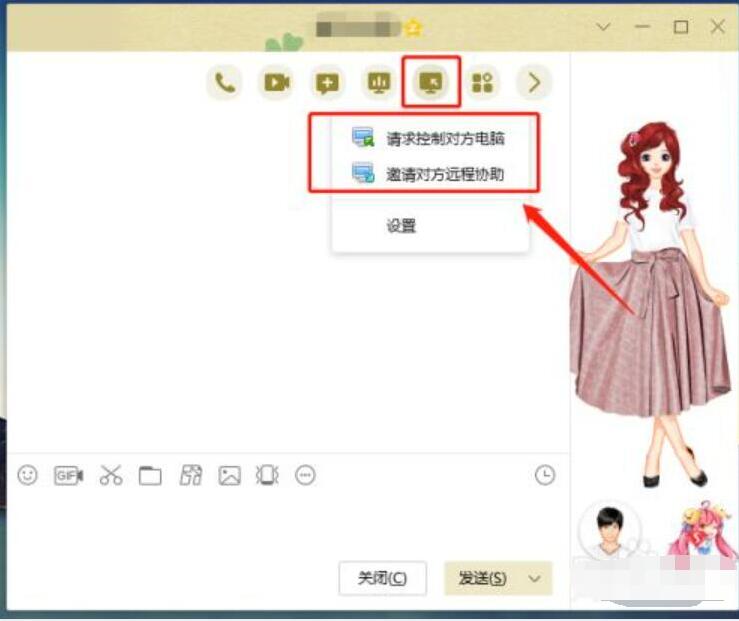
Task: Start a video call with the camera icon
Action: point(276,83)
